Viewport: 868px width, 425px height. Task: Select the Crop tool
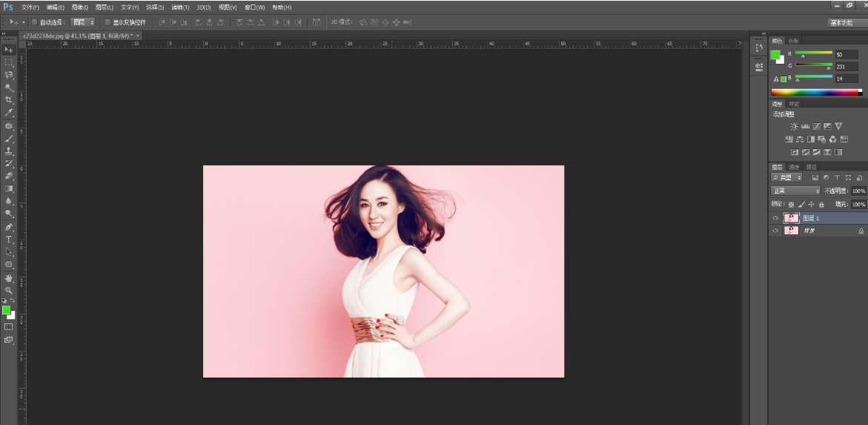coord(9,99)
